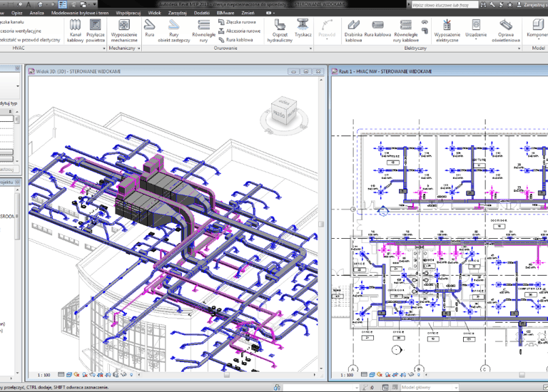Click the satellite Communication Center icon
548x392 pixels.
501,4
